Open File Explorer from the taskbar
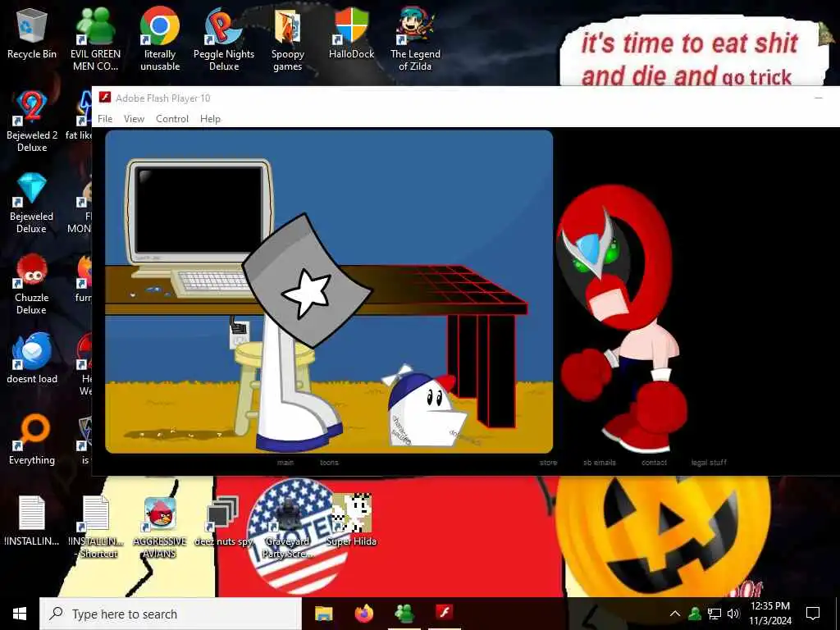 [323, 614]
